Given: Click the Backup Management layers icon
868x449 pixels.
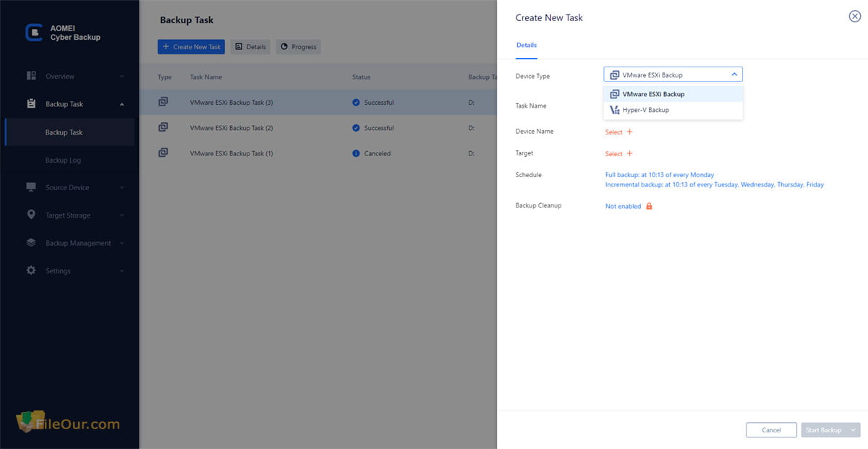Looking at the screenshot, I should tap(31, 243).
